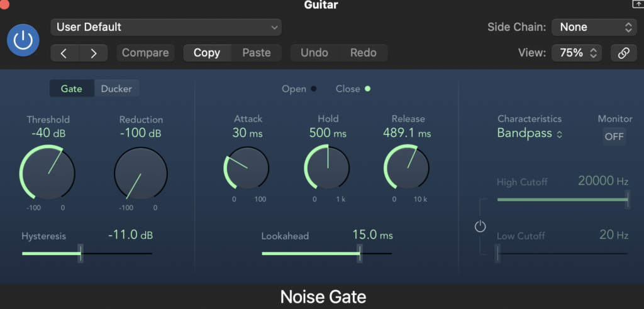The height and width of the screenshot is (309, 644).
Task: Toggle the plug-in power bypass button
Action: click(23, 40)
